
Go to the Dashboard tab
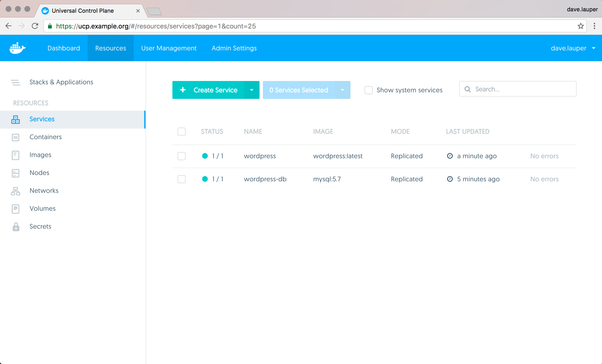[x=64, y=48]
